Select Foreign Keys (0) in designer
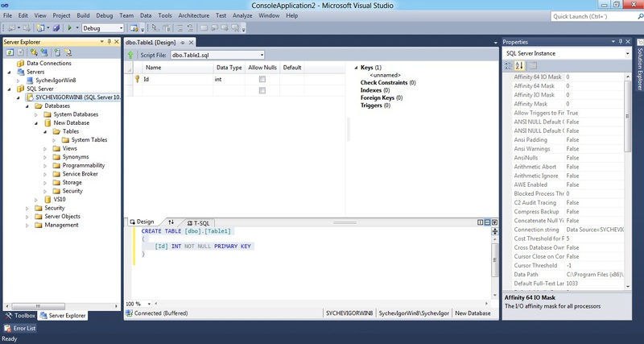Viewport: 644px width, 344px height. 382,97
